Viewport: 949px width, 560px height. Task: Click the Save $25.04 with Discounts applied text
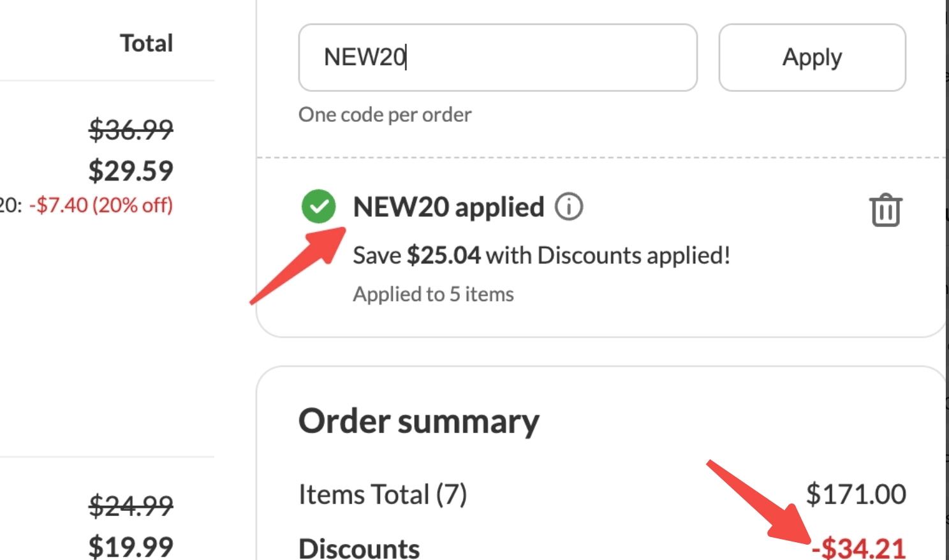(542, 255)
